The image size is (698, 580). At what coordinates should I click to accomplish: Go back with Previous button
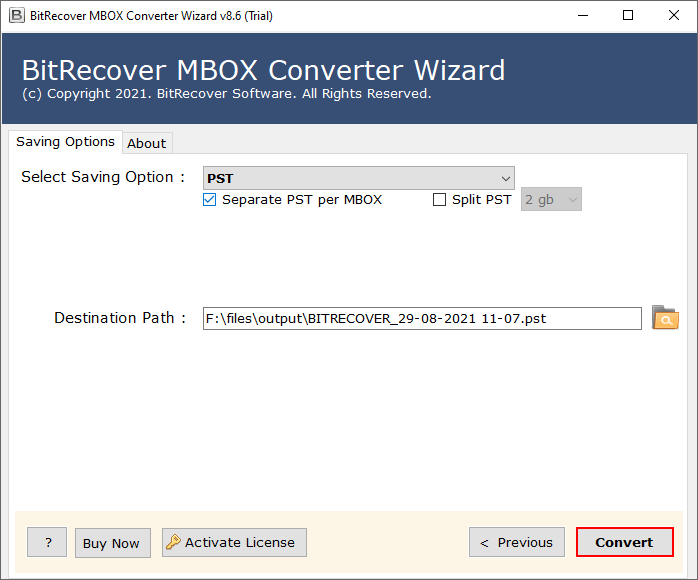pos(516,542)
